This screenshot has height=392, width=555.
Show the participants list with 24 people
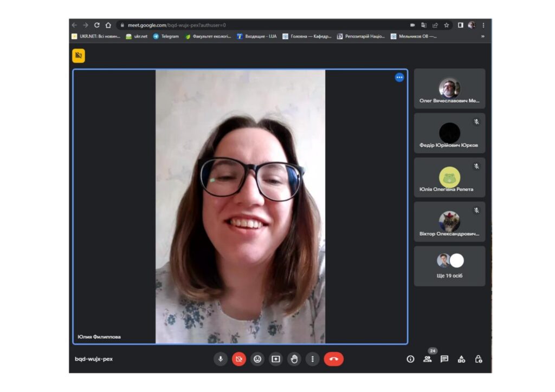(428, 359)
